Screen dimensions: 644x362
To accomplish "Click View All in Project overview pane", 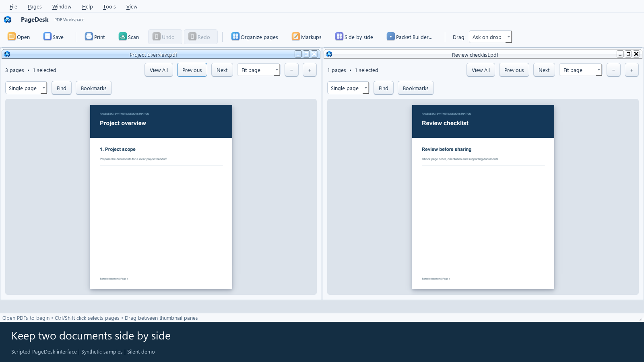I will point(159,70).
